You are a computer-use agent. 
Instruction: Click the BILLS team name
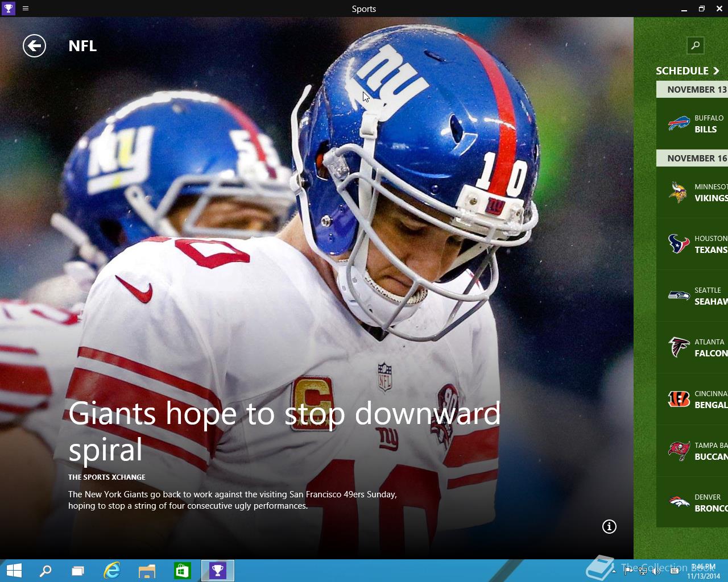click(705, 130)
